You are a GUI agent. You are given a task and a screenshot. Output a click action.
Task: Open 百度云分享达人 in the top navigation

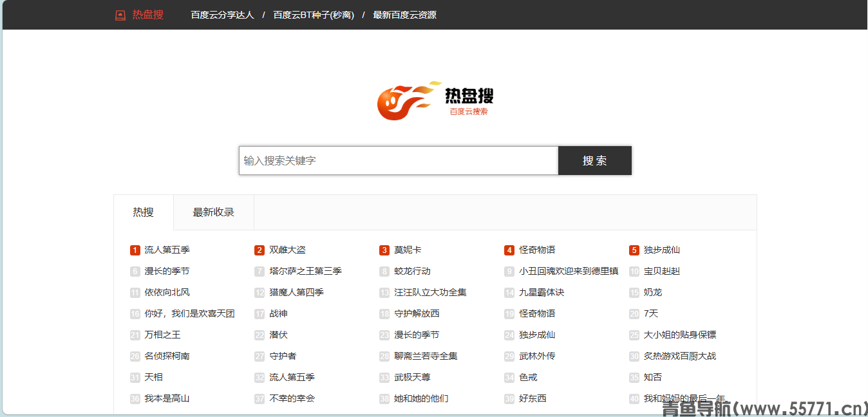(222, 15)
